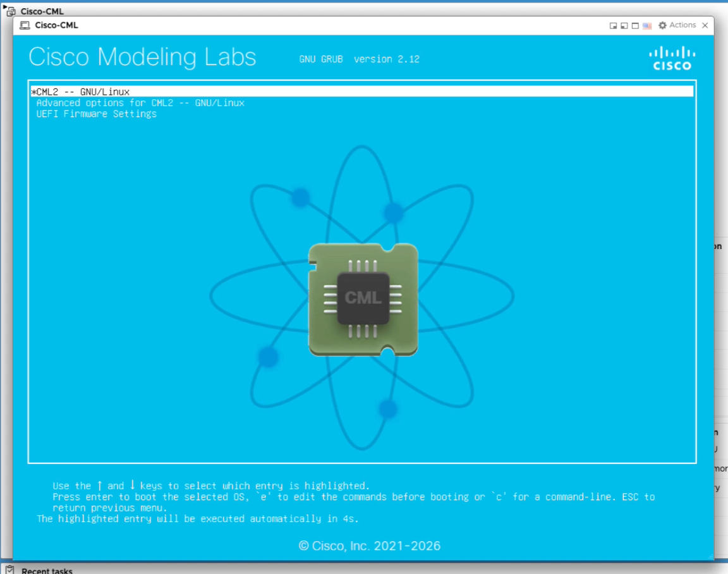Click the full-window console view icon

pos(635,25)
